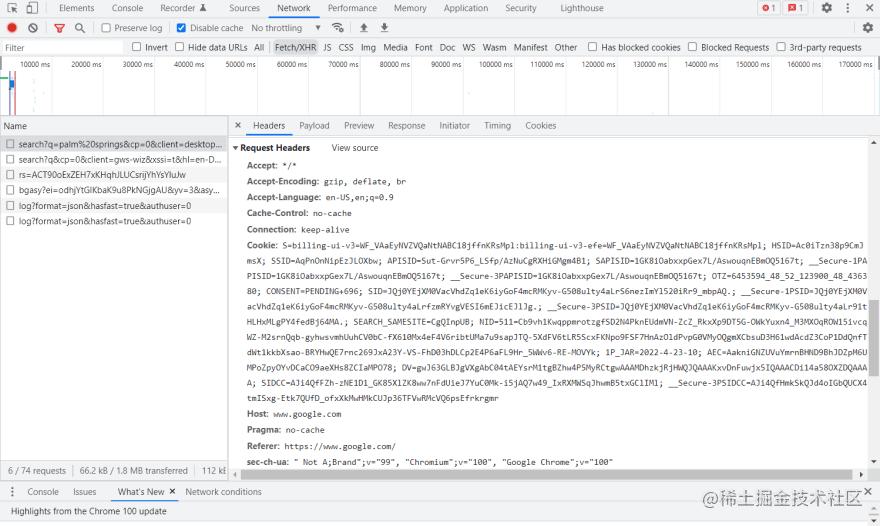The image size is (880, 526).
Task: Click the View source link
Action: [355, 148]
